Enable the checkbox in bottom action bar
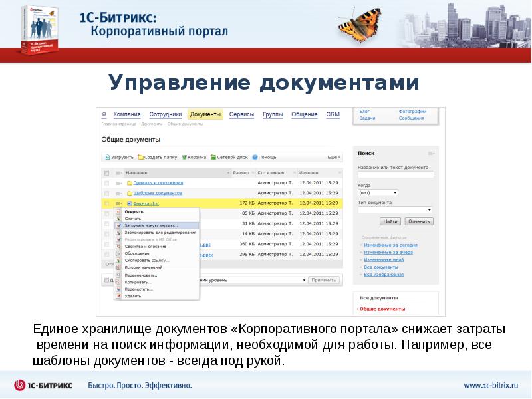532x399 pixels. [x=107, y=279]
